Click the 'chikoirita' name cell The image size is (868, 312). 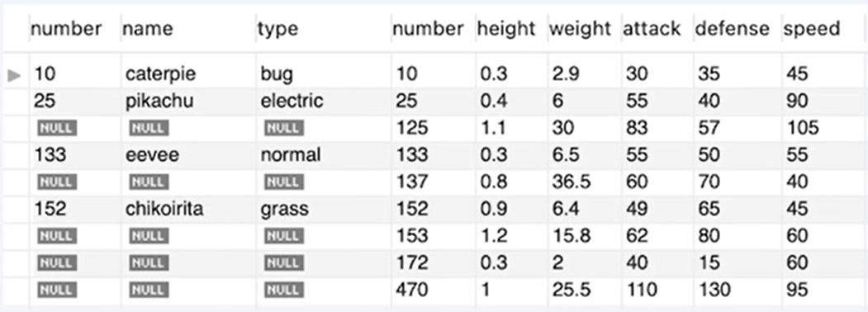(188, 209)
